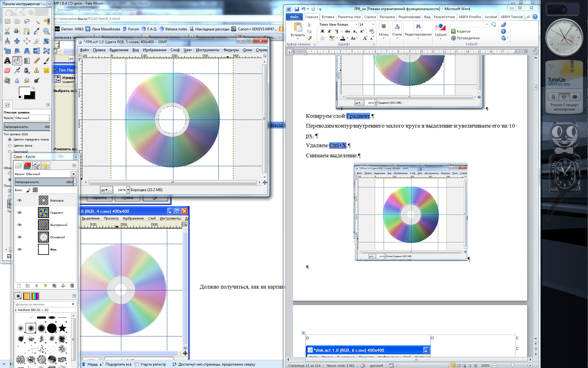Select the Color Picker eyedropper tool
This screenshot has width=588, height=368.
click(37, 31)
